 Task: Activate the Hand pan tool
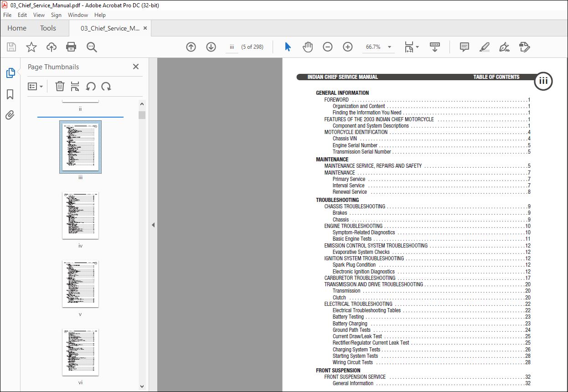coord(308,47)
